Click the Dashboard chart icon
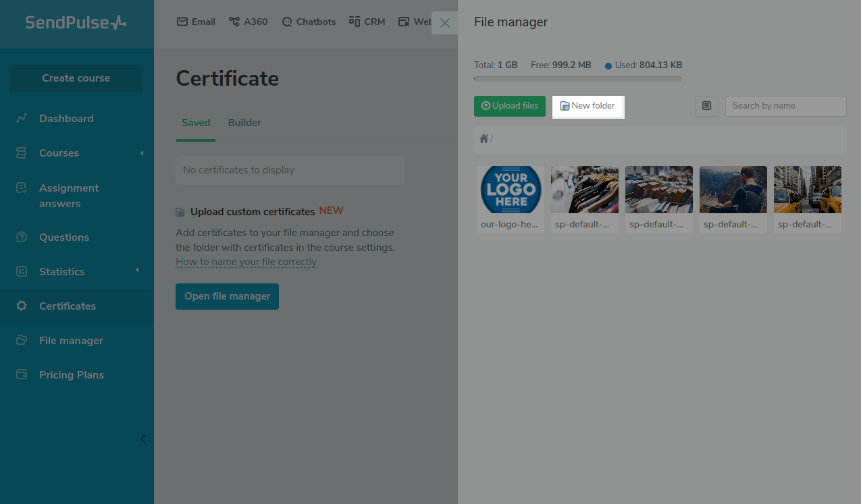 tap(22, 118)
